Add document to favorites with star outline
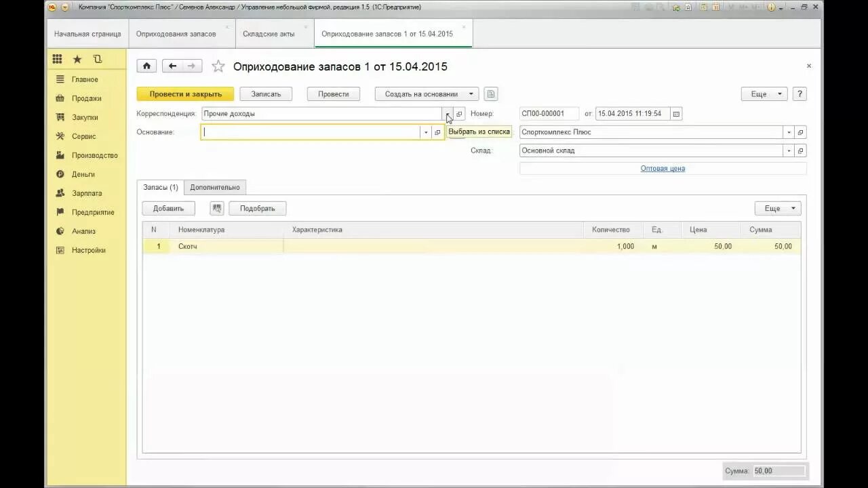868x488 pixels. [218, 66]
